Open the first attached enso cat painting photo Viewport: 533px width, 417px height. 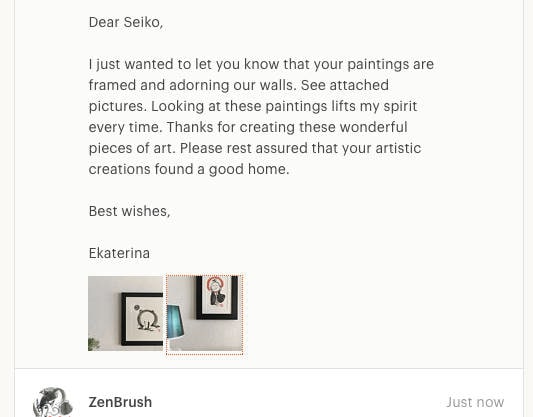[125, 313]
